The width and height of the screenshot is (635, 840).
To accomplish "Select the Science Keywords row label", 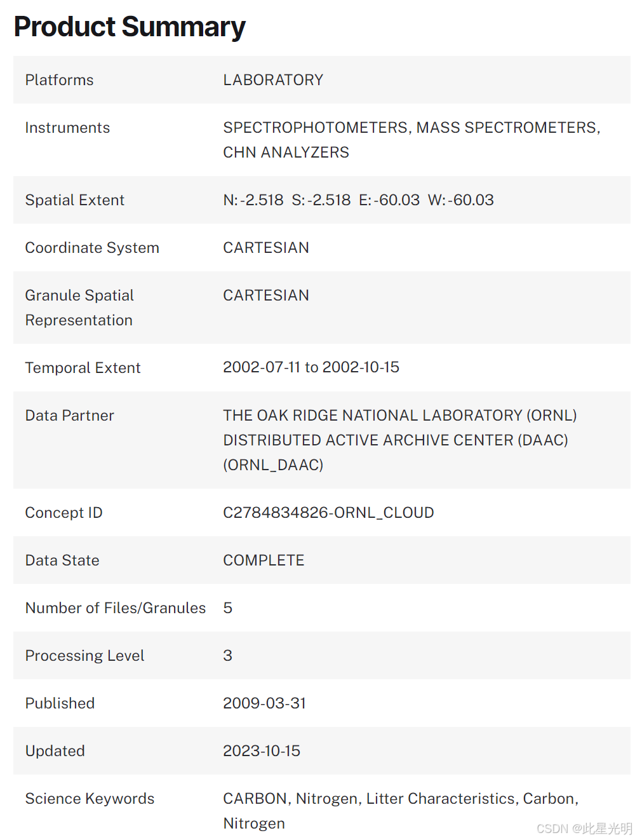I will [x=90, y=799].
